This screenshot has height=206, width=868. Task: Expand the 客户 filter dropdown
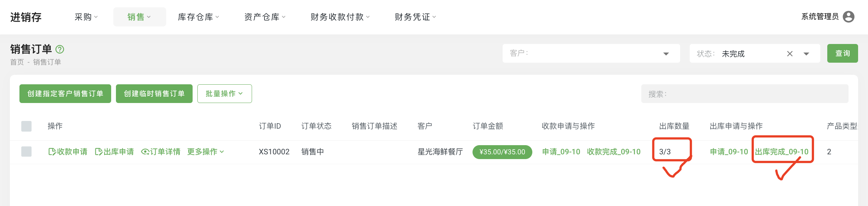coord(666,54)
